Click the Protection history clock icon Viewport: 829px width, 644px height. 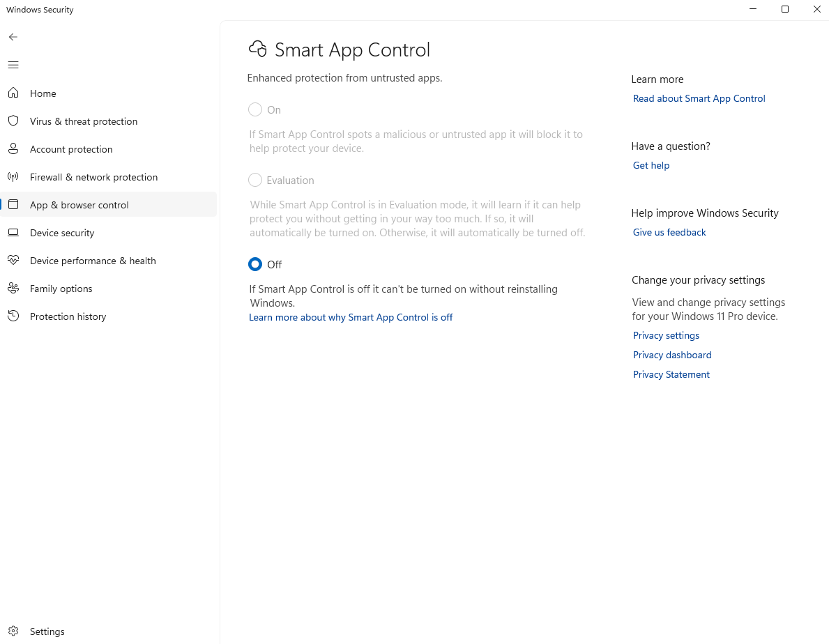point(13,316)
